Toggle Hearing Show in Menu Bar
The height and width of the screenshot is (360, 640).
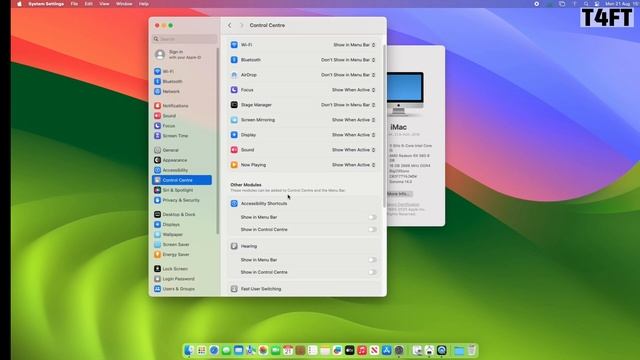pyautogui.click(x=372, y=260)
